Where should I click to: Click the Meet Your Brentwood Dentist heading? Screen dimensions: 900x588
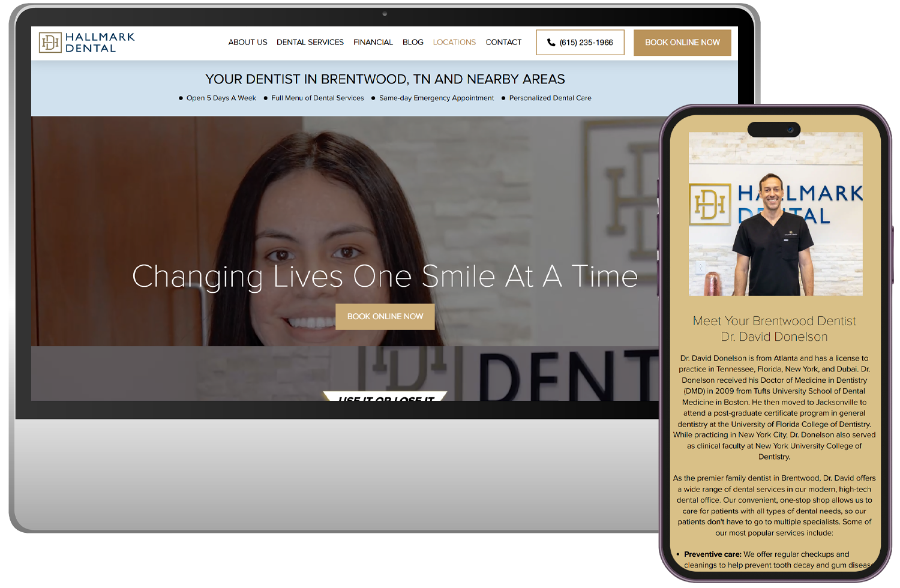(x=774, y=321)
